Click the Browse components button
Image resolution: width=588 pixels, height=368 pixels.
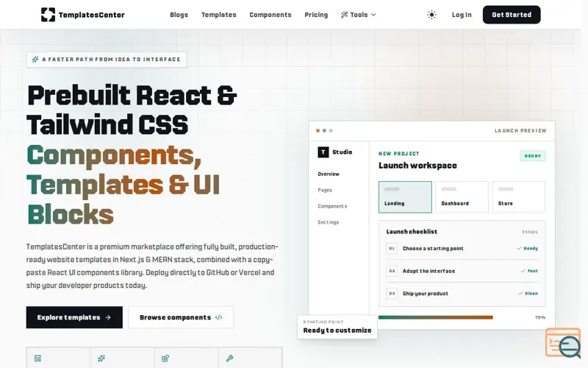(181, 317)
